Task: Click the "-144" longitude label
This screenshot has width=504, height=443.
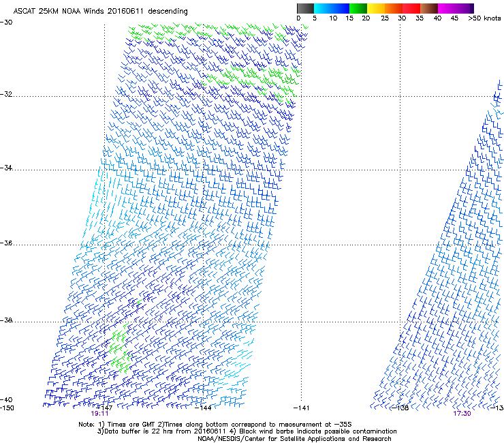Action: pyautogui.click(x=203, y=408)
